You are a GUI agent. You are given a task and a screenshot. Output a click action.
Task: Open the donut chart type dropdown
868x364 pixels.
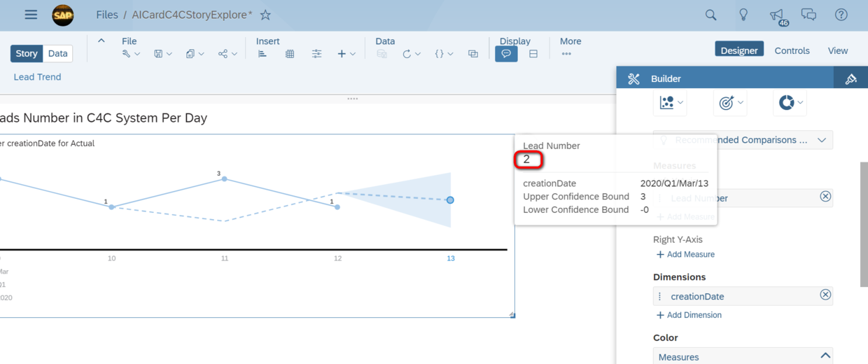(792, 103)
